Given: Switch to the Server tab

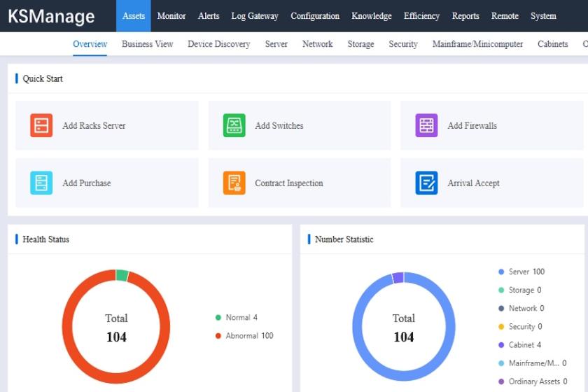Looking at the screenshot, I should [276, 44].
